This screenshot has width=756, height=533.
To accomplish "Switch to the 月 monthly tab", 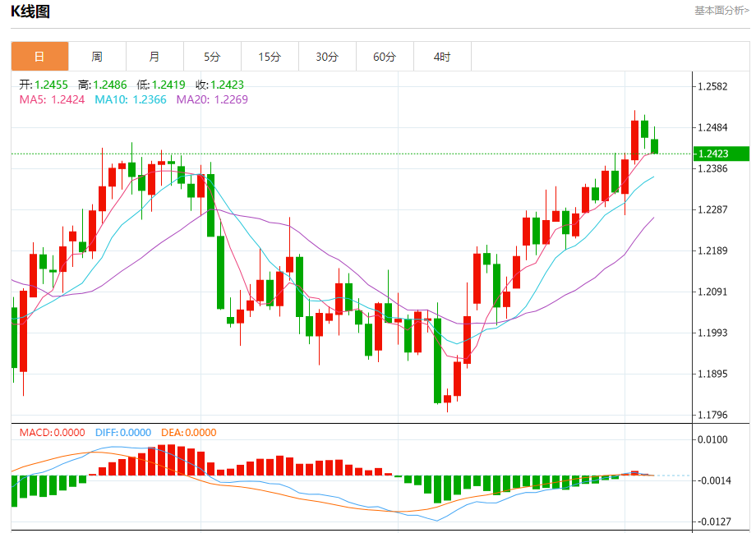I will [154, 57].
